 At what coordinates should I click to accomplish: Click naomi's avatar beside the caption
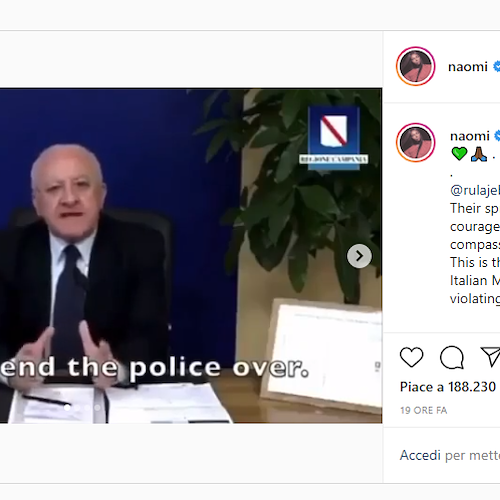click(416, 142)
